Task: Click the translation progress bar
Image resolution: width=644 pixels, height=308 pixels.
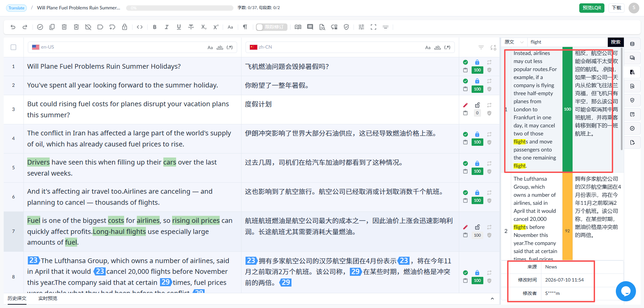Action: coord(180,8)
